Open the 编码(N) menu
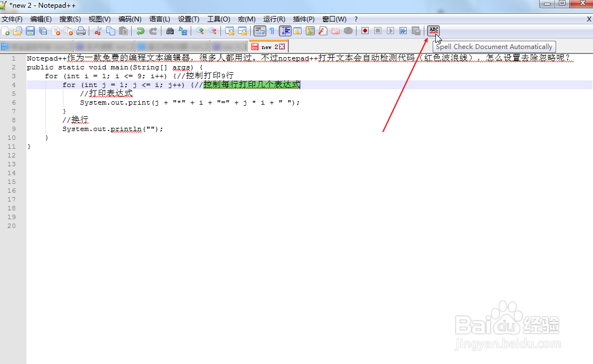 coord(130,19)
